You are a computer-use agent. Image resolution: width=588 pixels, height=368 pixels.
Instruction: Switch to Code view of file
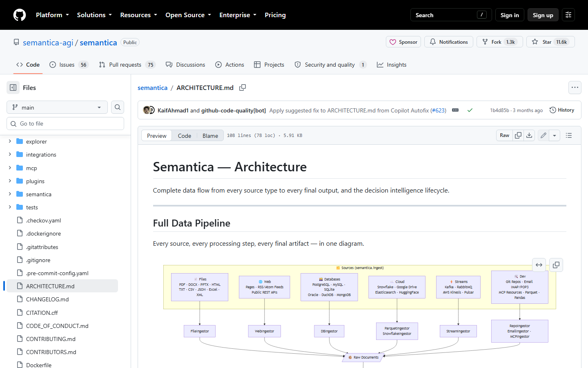point(185,136)
